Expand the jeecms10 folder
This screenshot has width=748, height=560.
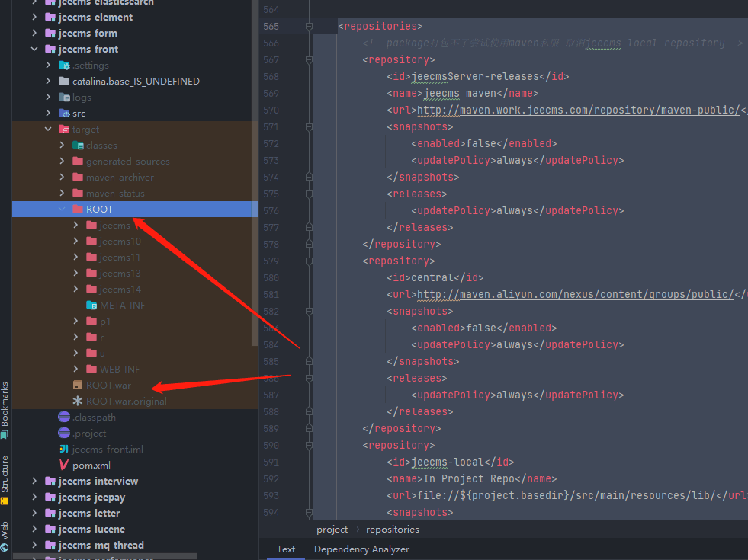(x=75, y=242)
